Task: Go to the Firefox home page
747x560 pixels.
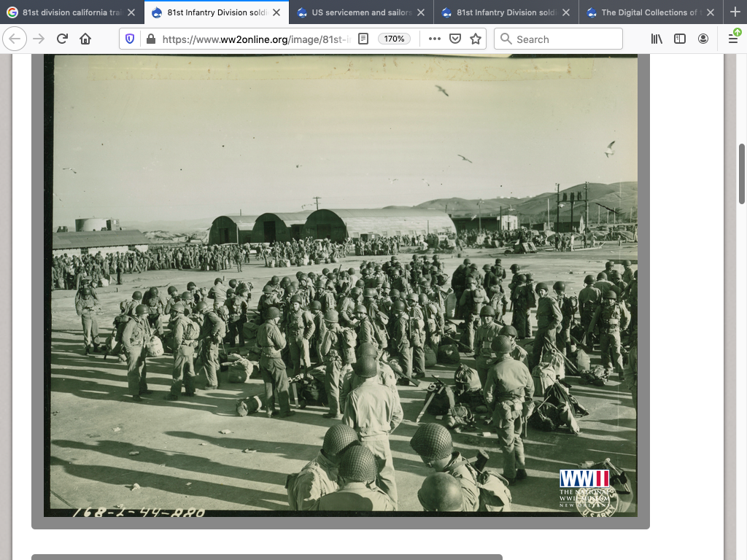Action: click(85, 39)
